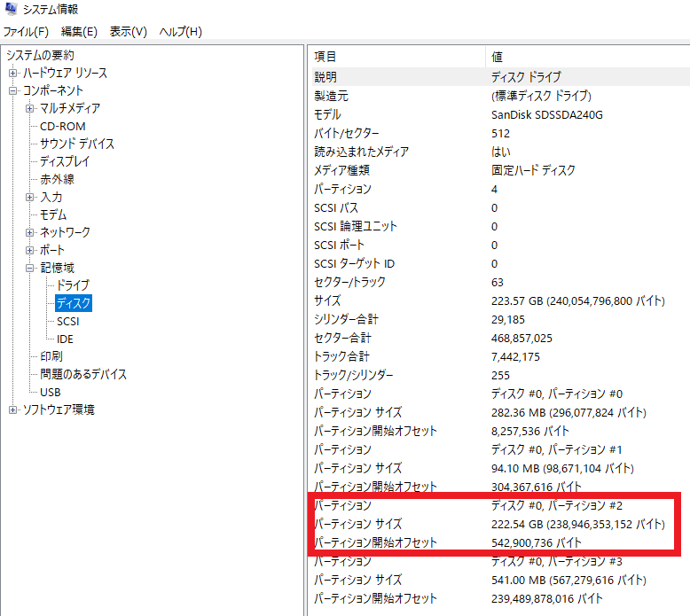
Task: Select the モデル row showing SanDisk SDSSDA240G
Action: (x=497, y=114)
